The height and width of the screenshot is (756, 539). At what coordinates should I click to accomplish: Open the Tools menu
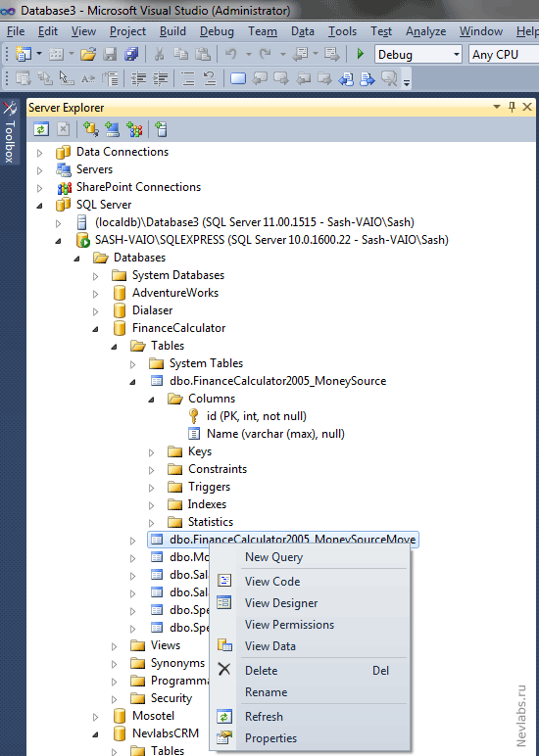[x=342, y=31]
